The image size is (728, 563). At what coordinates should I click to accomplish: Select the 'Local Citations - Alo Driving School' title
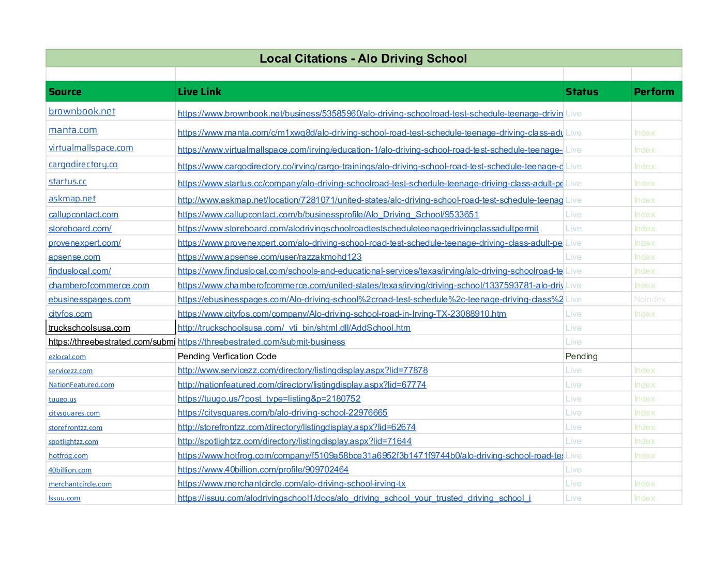[363, 58]
